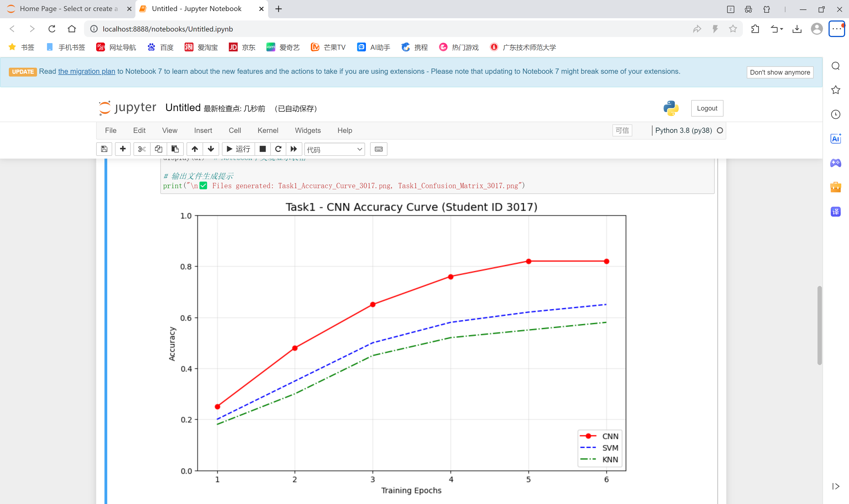Screen dimensions: 849x504
Task: Open the migration plan link
Action: pos(87,71)
